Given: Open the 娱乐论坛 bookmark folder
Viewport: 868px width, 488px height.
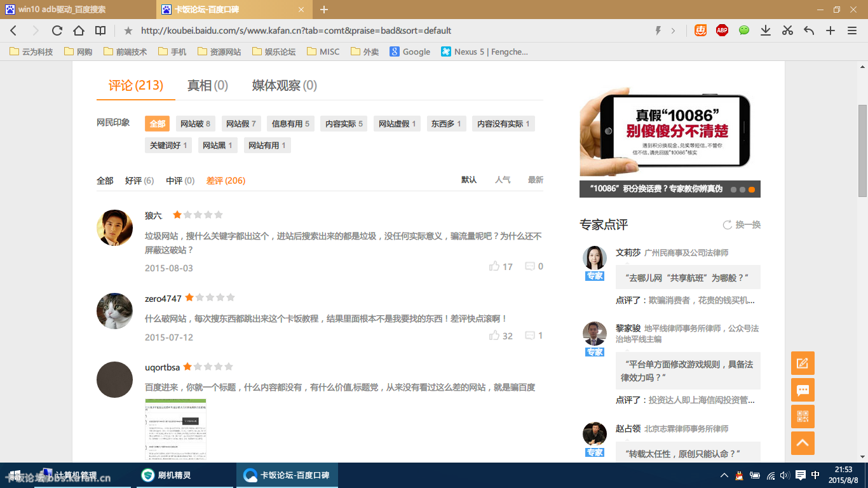Looking at the screenshot, I should point(274,51).
